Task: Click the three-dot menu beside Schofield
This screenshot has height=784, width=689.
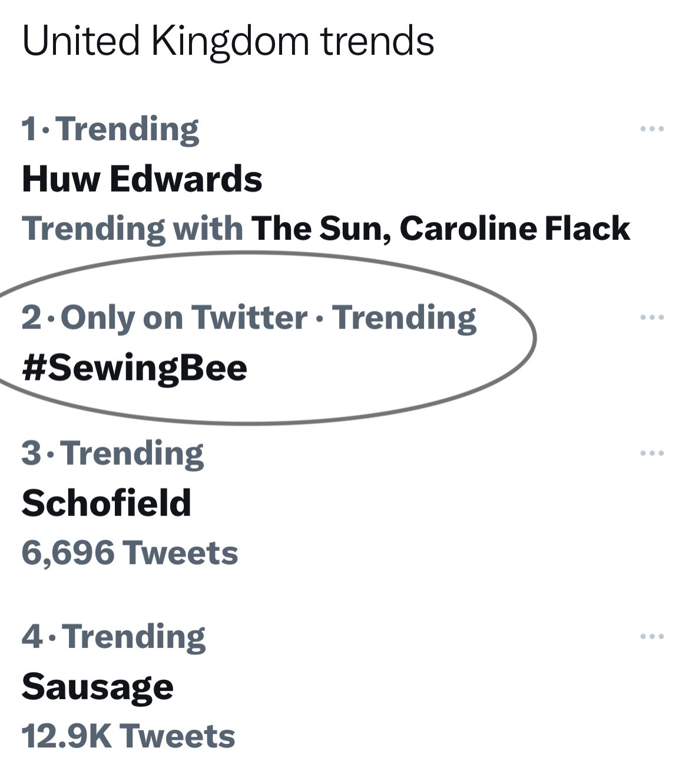Action: 652,453
